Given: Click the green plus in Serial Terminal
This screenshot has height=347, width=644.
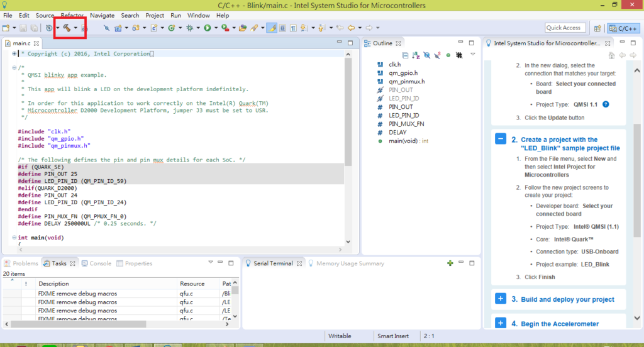Looking at the screenshot, I should click(x=450, y=263).
